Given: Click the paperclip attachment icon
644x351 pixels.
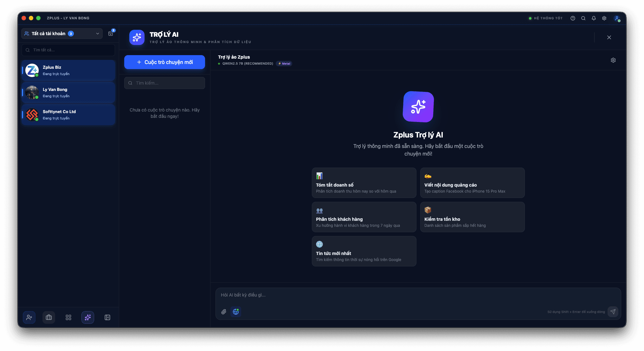Looking at the screenshot, I should click(224, 312).
